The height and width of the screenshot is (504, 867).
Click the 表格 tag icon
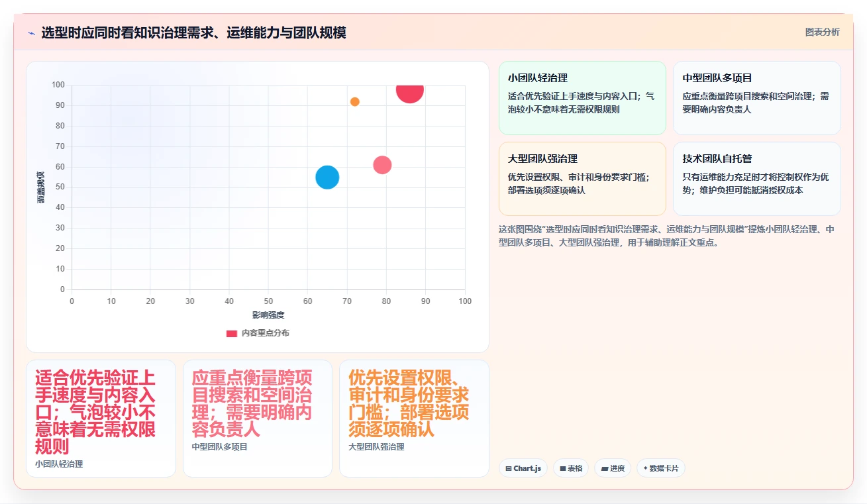(563, 468)
